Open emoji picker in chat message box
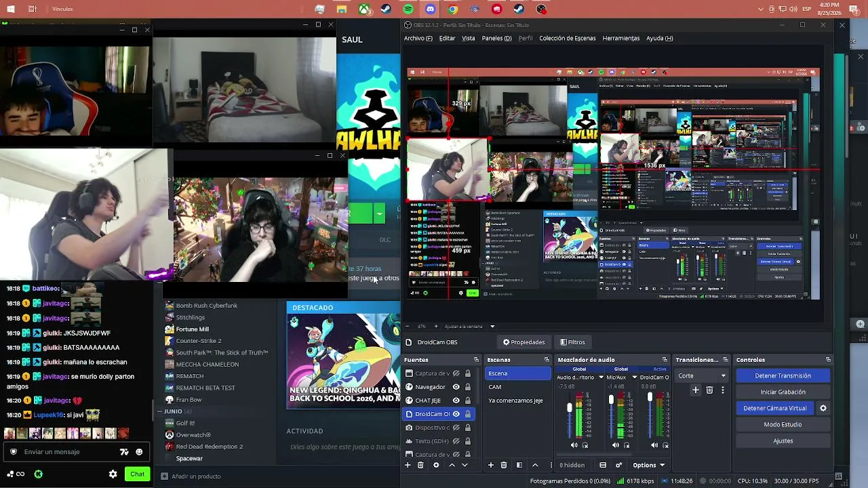Viewport: 868px width, 488px height. (139, 452)
